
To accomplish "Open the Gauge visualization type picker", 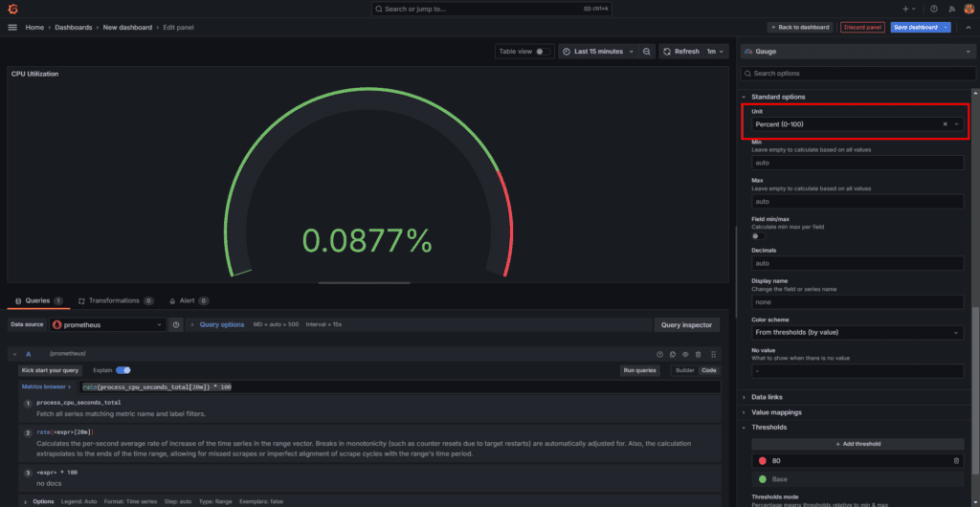I will click(x=857, y=52).
